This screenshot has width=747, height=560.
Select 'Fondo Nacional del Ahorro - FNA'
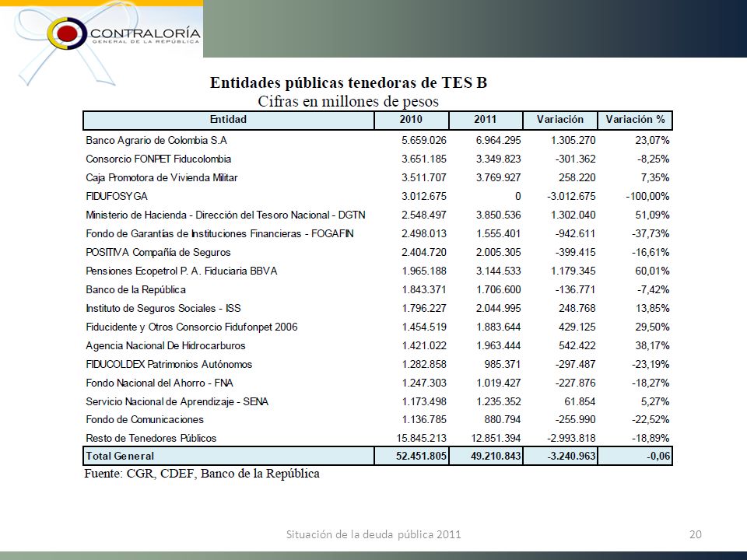(x=160, y=383)
